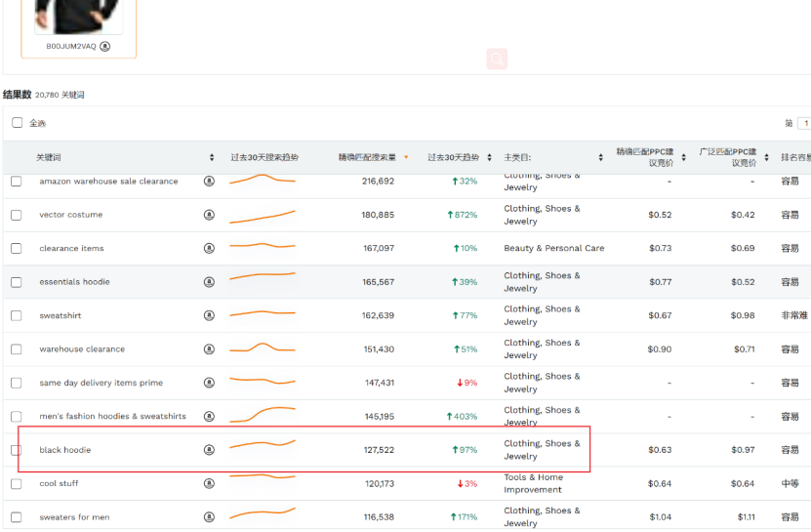Sort by 广泛匹配PPC建议竞价 column header
The width and height of the screenshot is (811, 532).
766,157
